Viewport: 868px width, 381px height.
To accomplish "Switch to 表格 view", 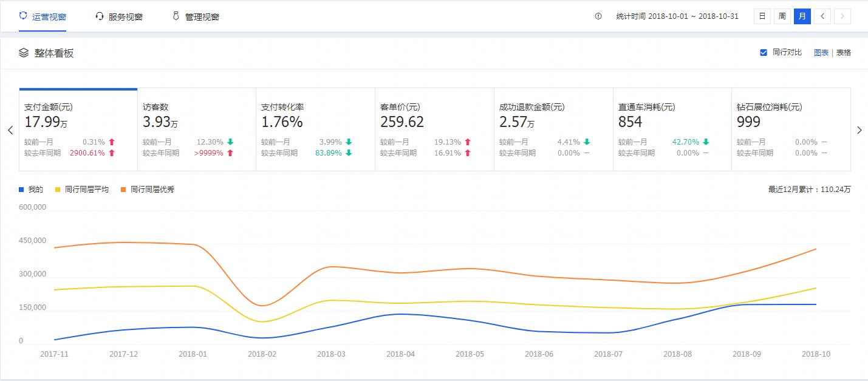I will (844, 53).
